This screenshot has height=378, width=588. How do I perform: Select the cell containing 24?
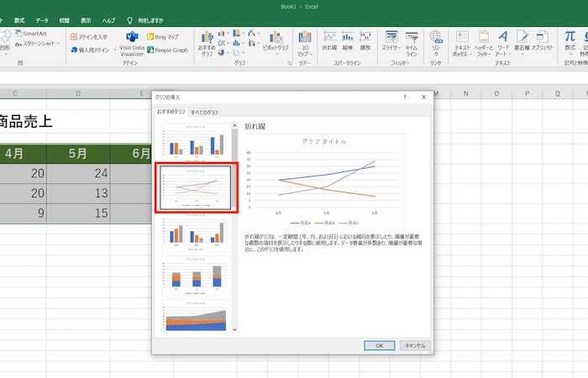point(78,173)
